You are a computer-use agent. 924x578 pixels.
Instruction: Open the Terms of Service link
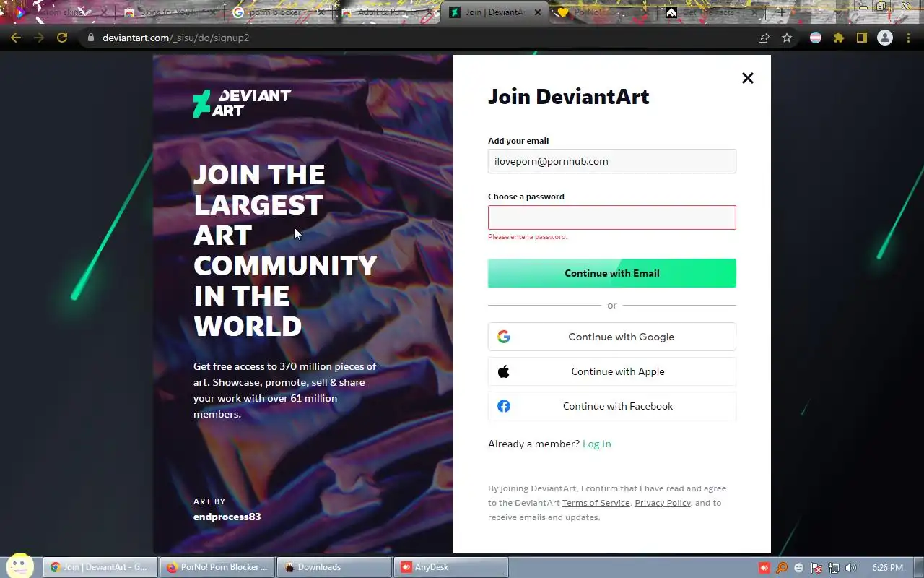[596, 503]
